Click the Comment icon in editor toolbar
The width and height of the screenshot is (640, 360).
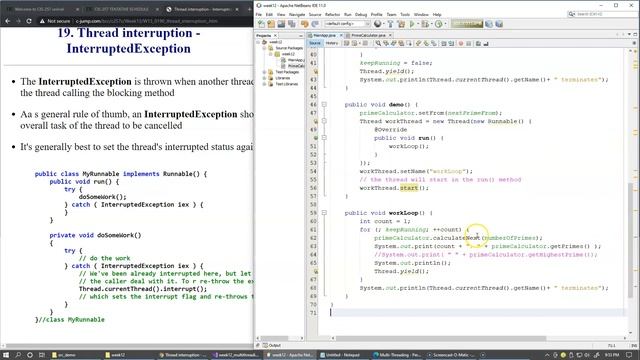(x=478, y=43)
